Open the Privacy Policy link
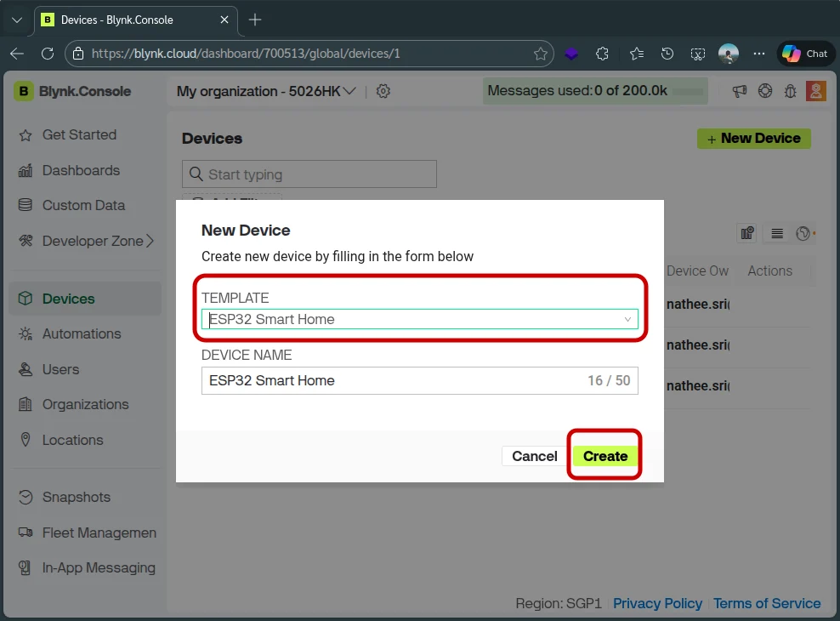The height and width of the screenshot is (621, 840). coord(657,603)
